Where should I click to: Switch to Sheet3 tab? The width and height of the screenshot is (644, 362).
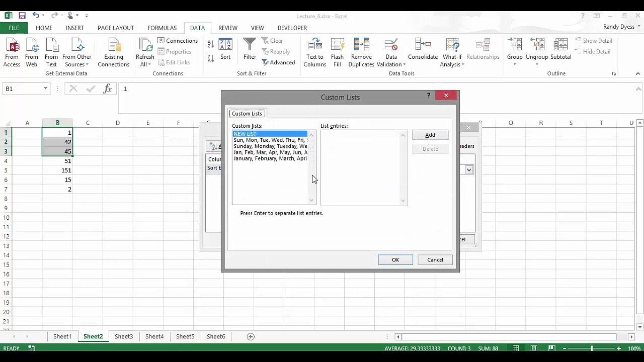124,337
